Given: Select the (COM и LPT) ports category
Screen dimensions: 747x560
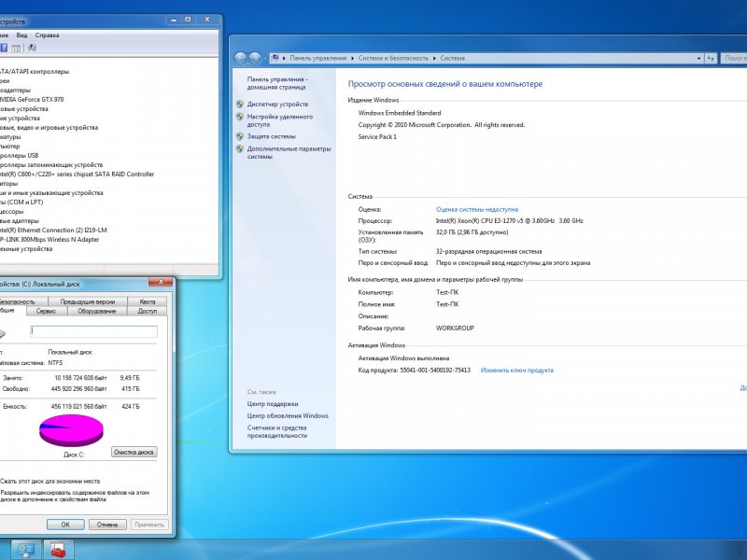Looking at the screenshot, I should pyautogui.click(x=21, y=203).
